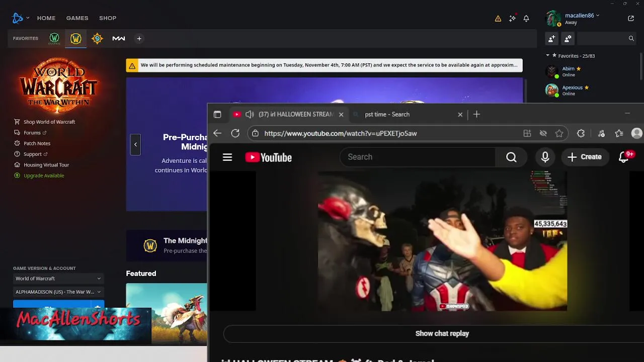Add a game to favorites bar

tap(139, 39)
